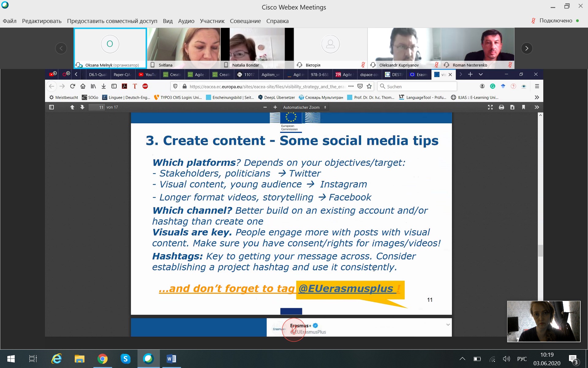
Task: Zoom in on the PDF
Action: point(275,107)
